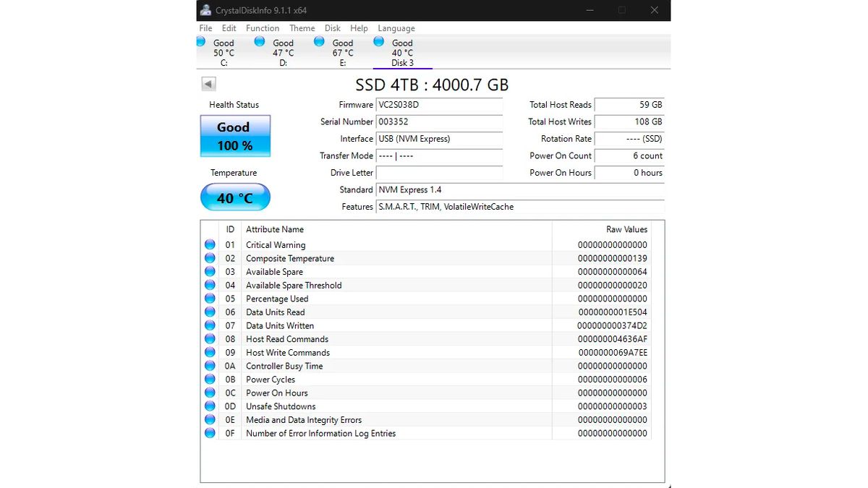Open the Edit menu
Screen dimensions: 868x488
[229, 28]
